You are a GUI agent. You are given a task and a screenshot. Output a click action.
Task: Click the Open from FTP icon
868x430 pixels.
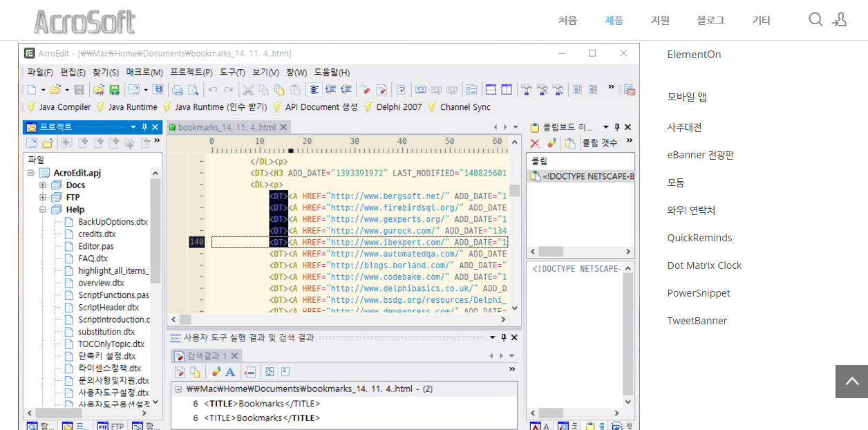[99, 90]
